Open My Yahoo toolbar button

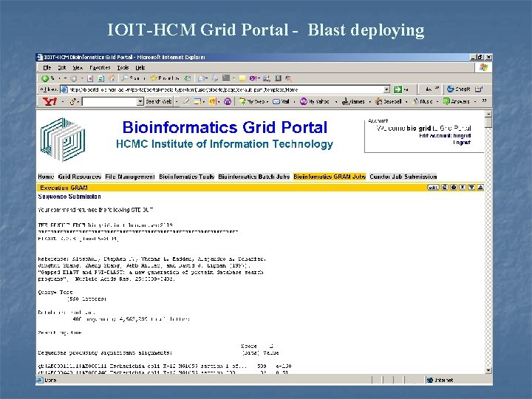click(314, 101)
